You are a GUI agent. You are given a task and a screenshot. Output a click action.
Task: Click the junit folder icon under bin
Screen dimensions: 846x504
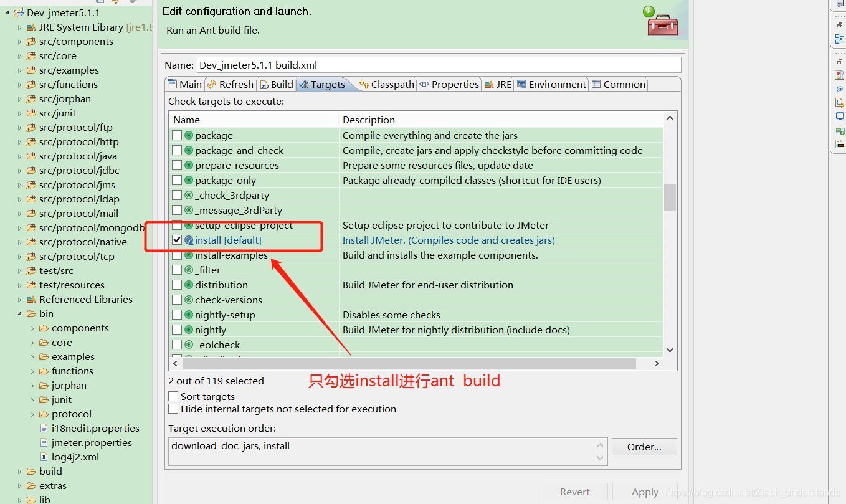pos(44,400)
